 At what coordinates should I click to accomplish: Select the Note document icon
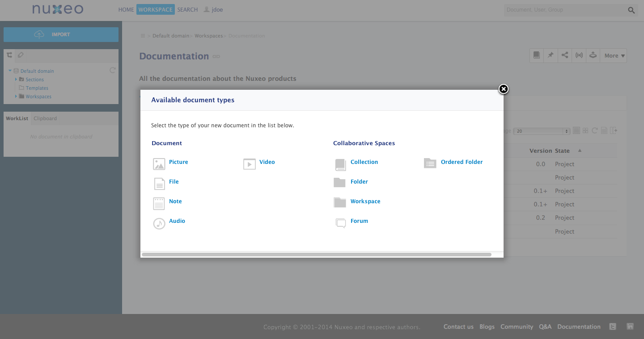coord(159,203)
